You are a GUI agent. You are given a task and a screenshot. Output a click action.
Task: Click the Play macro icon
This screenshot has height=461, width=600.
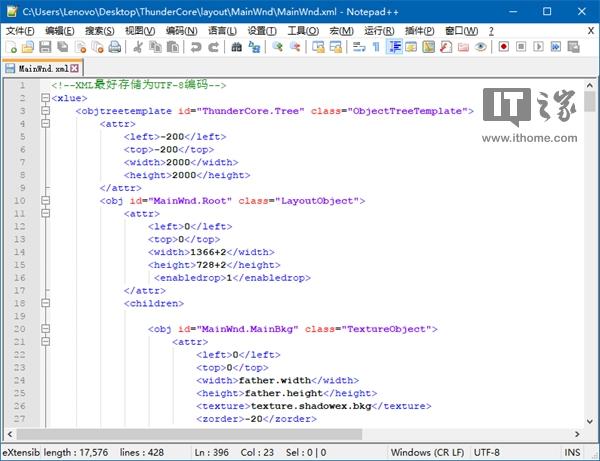540,47
